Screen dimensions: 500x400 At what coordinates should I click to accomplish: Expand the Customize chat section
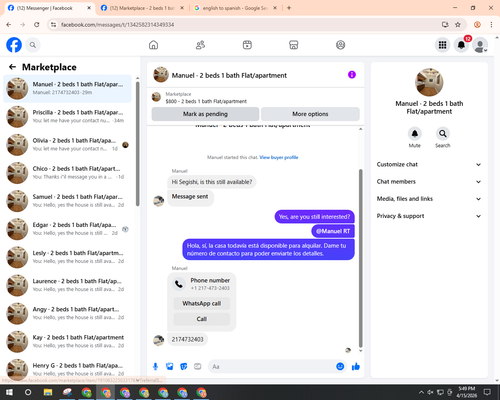[429, 164]
